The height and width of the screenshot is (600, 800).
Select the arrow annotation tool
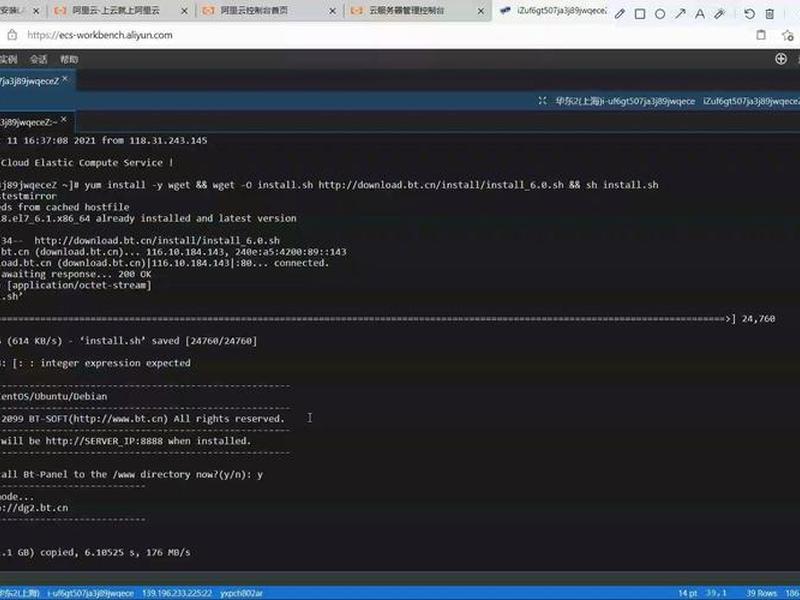coord(680,14)
